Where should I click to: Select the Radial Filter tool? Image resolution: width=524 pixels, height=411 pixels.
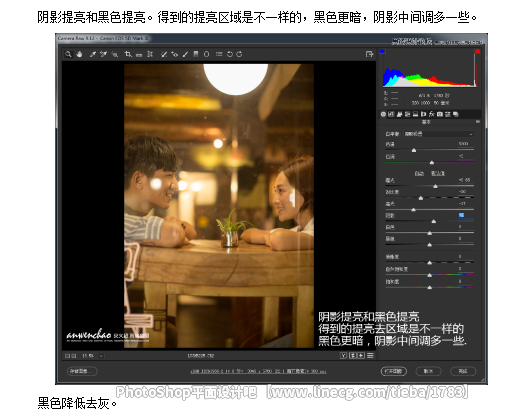[x=207, y=54]
